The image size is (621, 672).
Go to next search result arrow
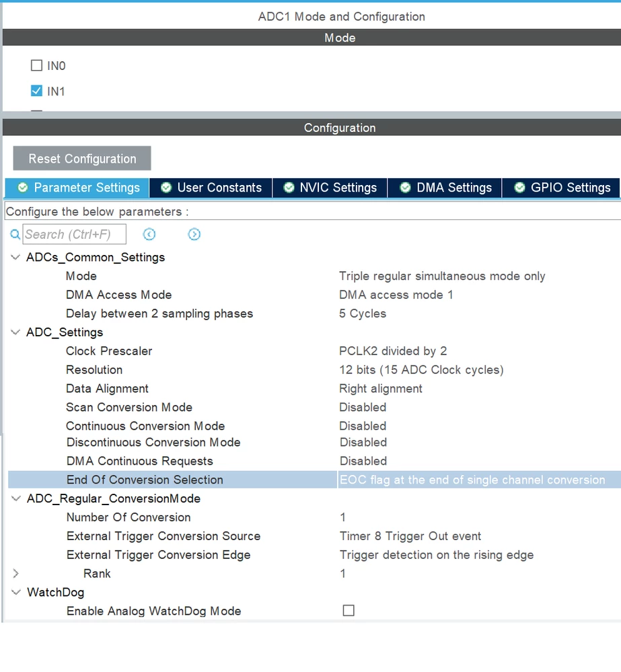point(194,234)
